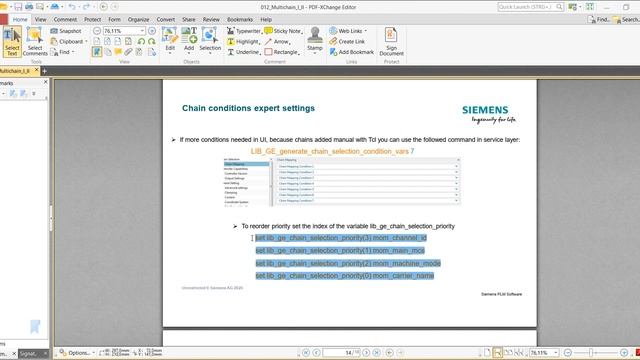The height and width of the screenshot is (360, 640).
Task: Click the page number field showing 14
Action: pyautogui.click(x=341, y=353)
